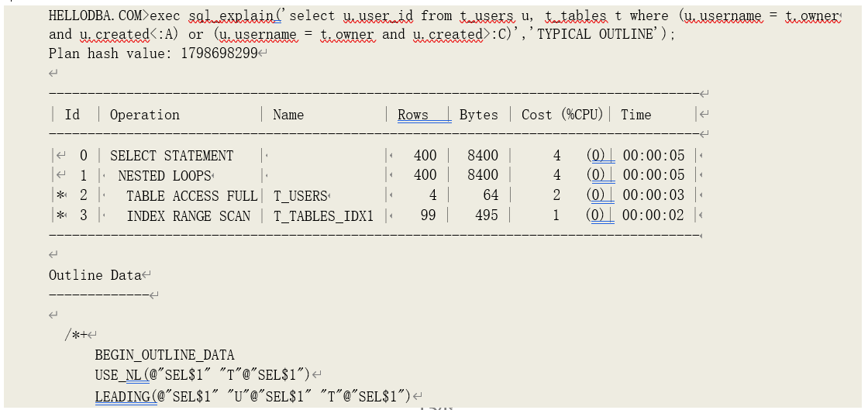
Task: Click the Time column header
Action: (635, 115)
